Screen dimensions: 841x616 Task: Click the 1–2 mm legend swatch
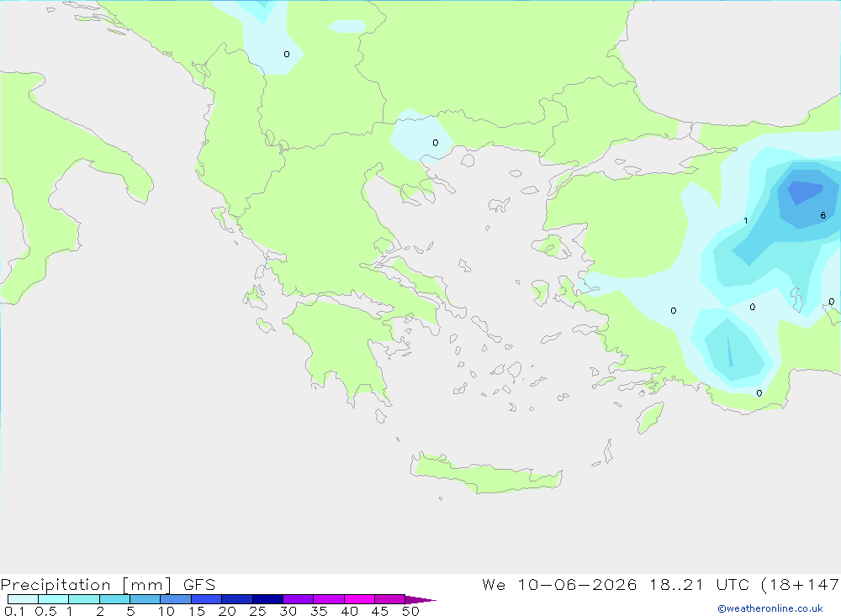pyautogui.click(x=84, y=599)
